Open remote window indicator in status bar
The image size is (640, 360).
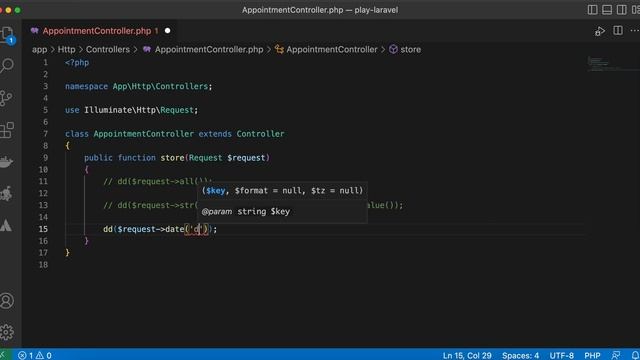click(x=4, y=355)
